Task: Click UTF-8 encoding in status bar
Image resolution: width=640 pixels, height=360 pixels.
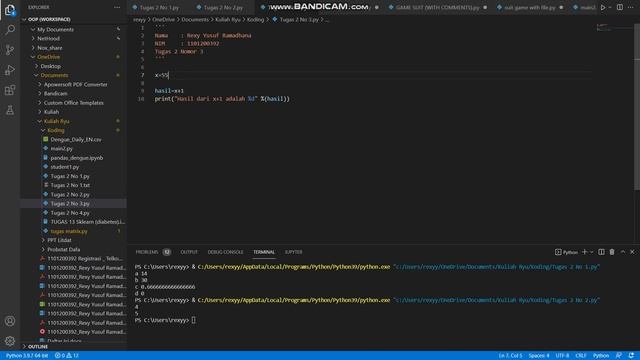Action: click(562, 356)
